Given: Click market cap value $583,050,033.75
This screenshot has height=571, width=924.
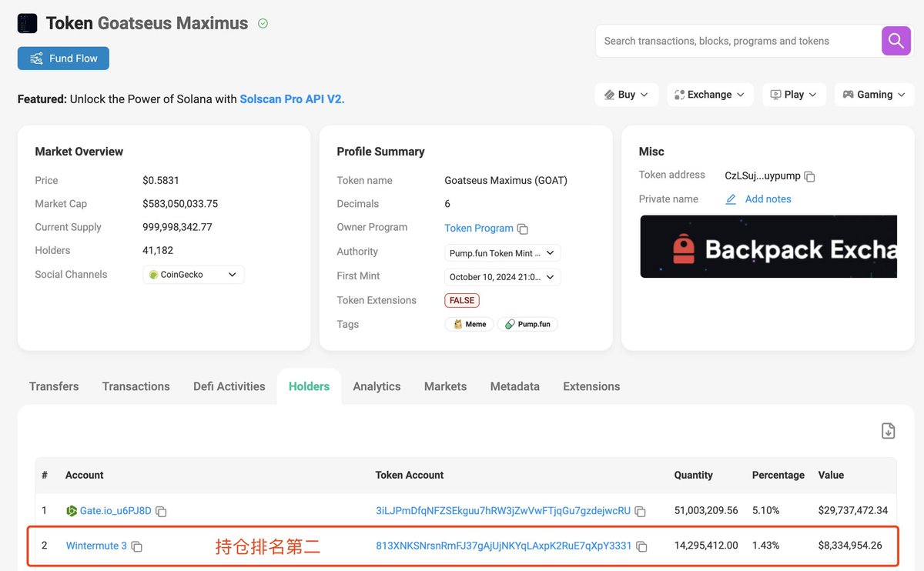Looking at the screenshot, I should (x=180, y=204).
